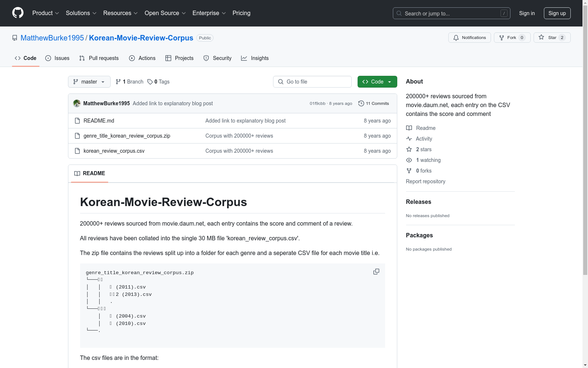The height and width of the screenshot is (368, 588).
Task: Open README.md commit message link
Action: click(x=245, y=121)
